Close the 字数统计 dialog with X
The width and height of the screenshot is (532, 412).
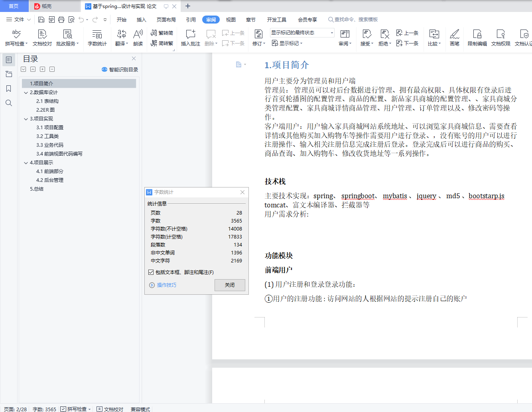pos(242,192)
